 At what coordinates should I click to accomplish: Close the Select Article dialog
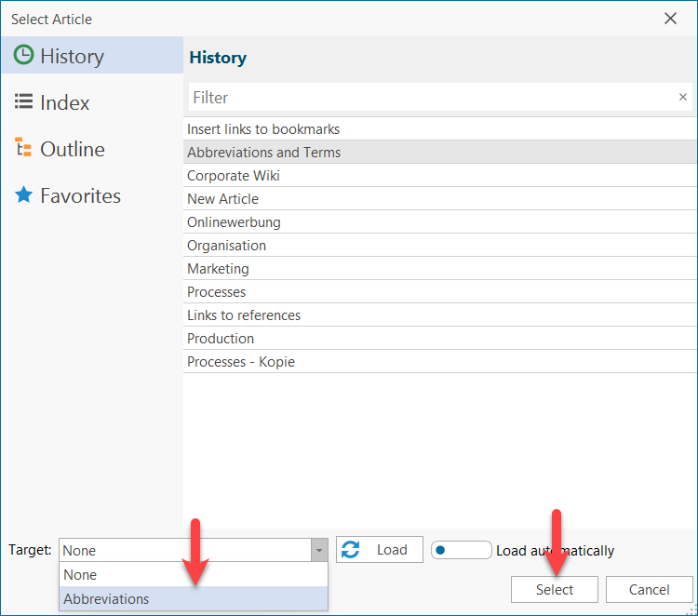[x=670, y=19]
